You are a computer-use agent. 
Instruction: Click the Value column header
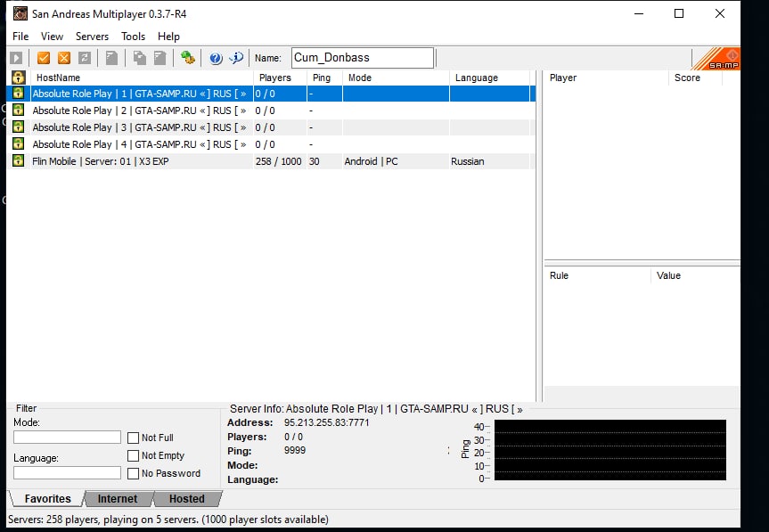(695, 275)
